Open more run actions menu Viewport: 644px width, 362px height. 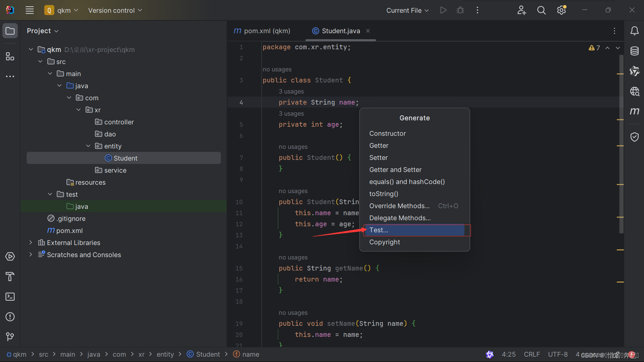tap(477, 10)
